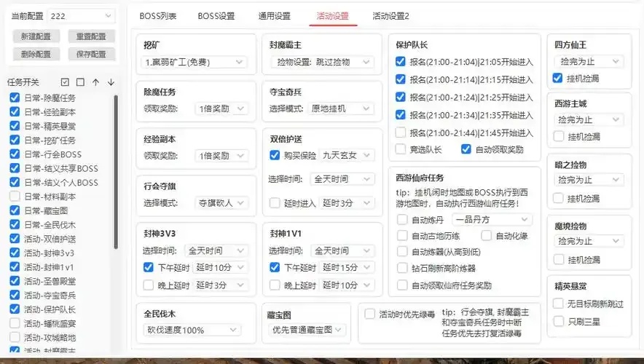Screen dimensions: 644x364
Task: Uncheck 活动-保护队长 task checkbox
Action: (15, 309)
